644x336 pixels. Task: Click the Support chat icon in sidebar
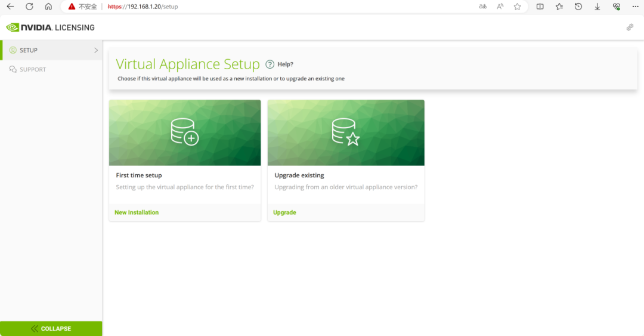point(13,69)
